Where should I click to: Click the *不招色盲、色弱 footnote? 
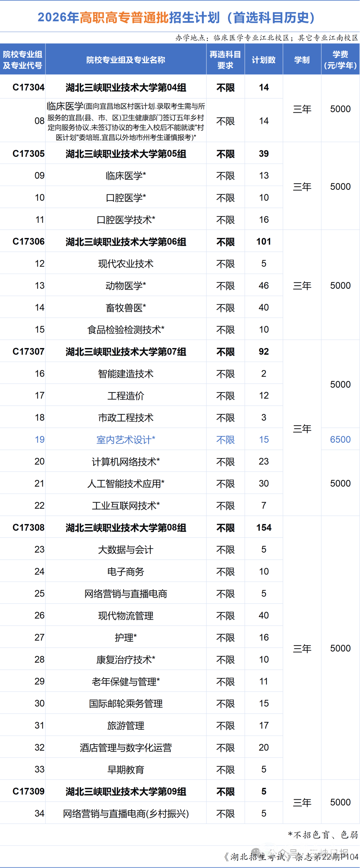[323, 835]
